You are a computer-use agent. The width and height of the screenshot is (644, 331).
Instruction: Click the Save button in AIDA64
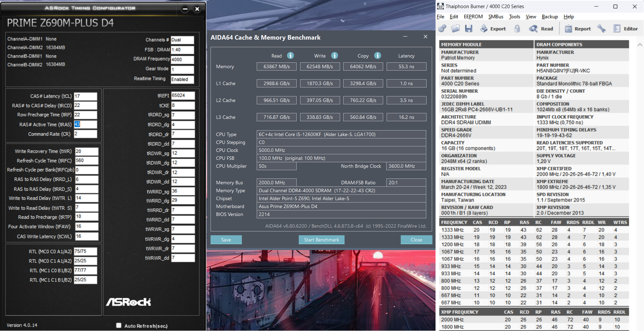226,240
